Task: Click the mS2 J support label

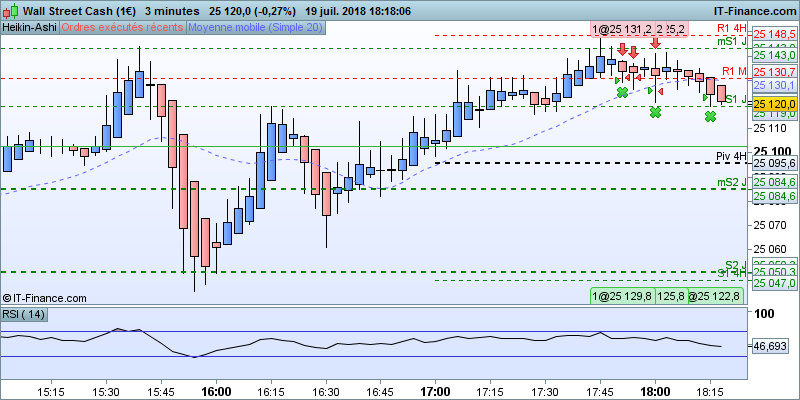Action: point(732,182)
